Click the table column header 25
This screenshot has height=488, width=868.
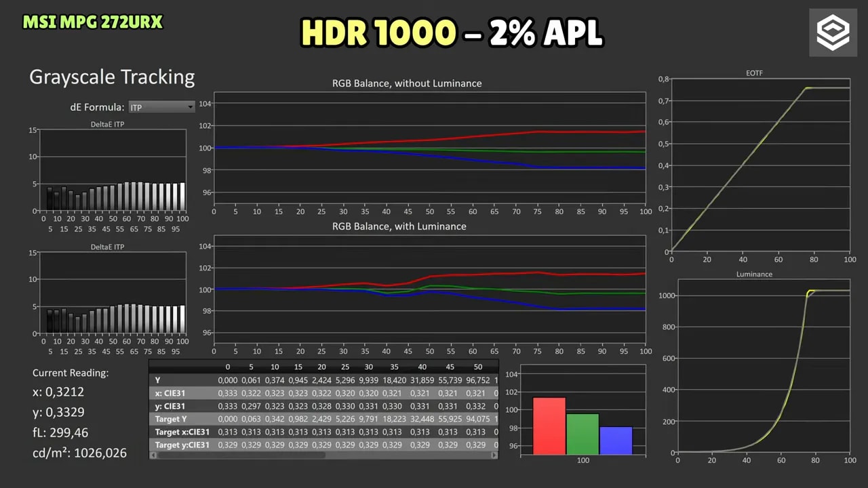tap(347, 367)
